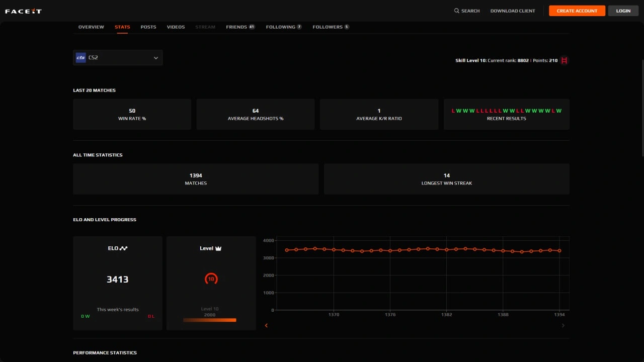The width and height of the screenshot is (644, 362).
Task: Click the search magnifier icon
Action: click(x=456, y=11)
